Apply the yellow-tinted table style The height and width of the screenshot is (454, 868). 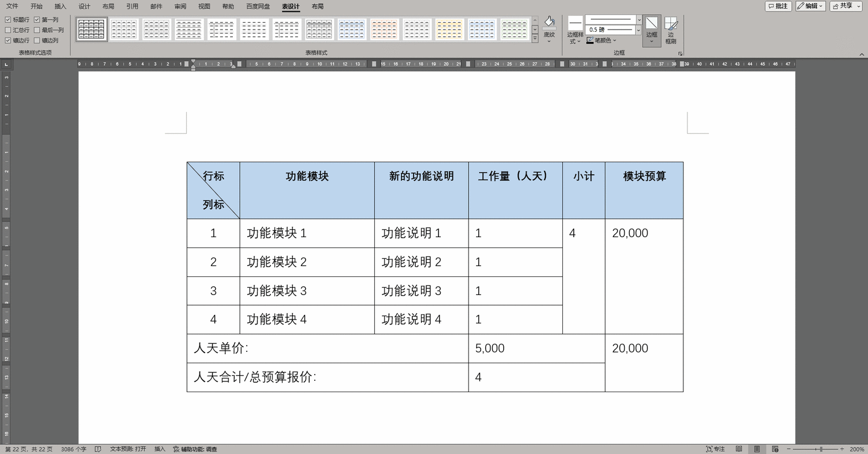(449, 29)
